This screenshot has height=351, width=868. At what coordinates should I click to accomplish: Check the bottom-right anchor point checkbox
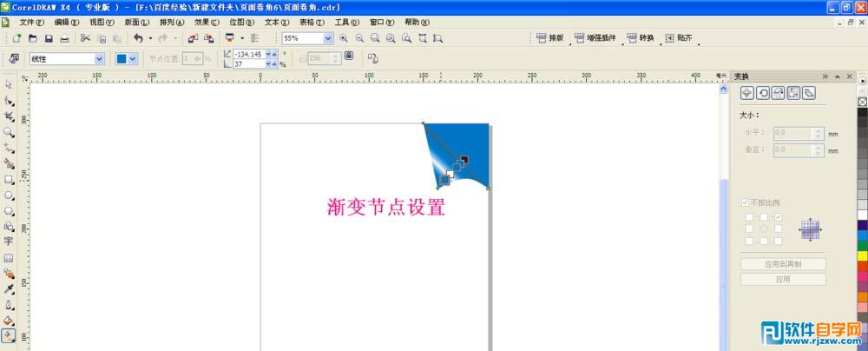click(x=779, y=242)
